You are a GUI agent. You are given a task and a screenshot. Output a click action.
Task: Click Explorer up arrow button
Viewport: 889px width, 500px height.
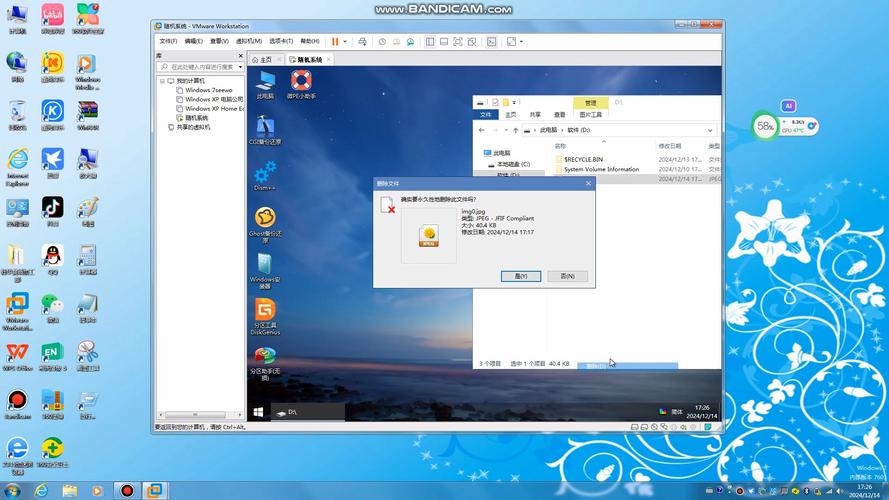pyautogui.click(x=515, y=130)
